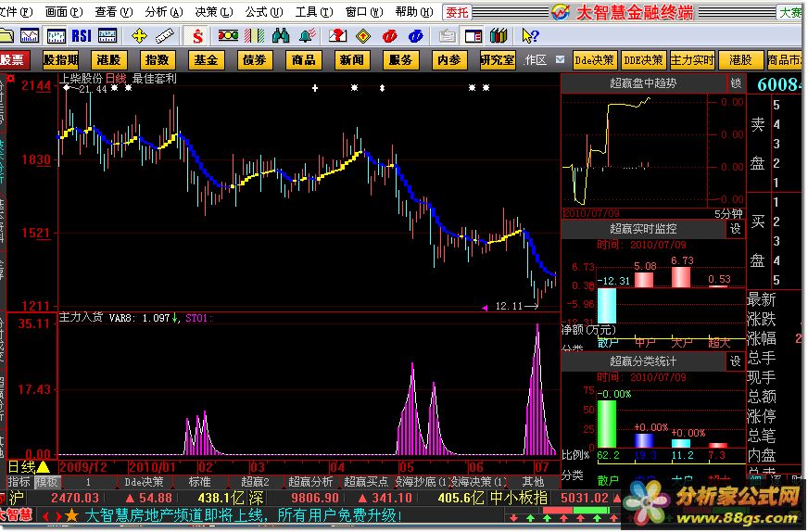Image resolution: width=808 pixels, height=532 pixels.
Task: Click the blue circular info icon
Action: [x=415, y=35]
